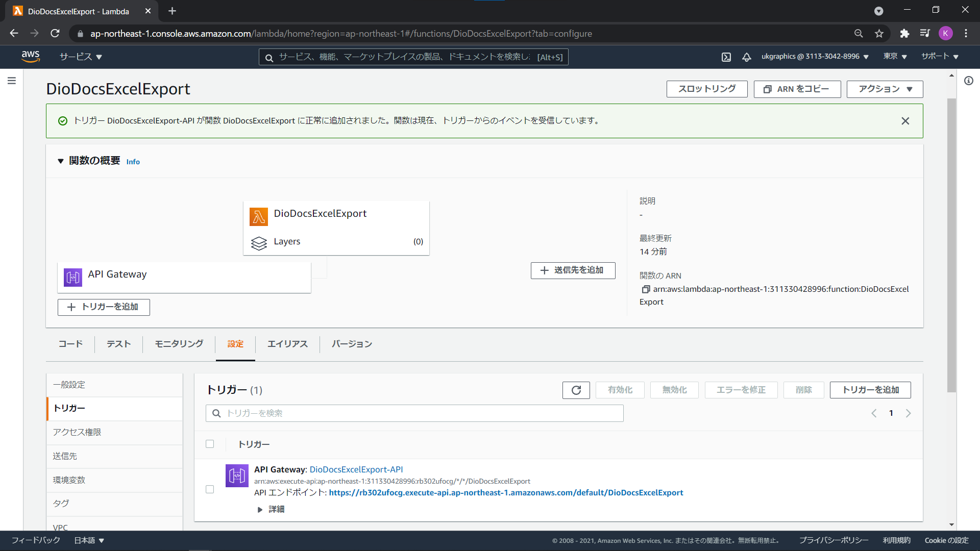Open the notifications bell
The height and width of the screenshot is (551, 980).
click(x=747, y=57)
